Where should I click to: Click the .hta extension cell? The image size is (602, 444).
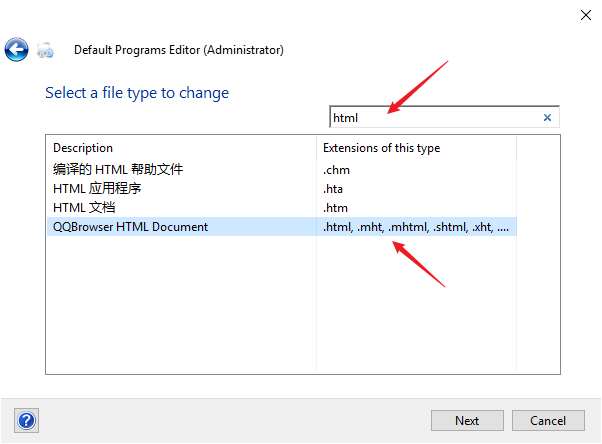(334, 188)
